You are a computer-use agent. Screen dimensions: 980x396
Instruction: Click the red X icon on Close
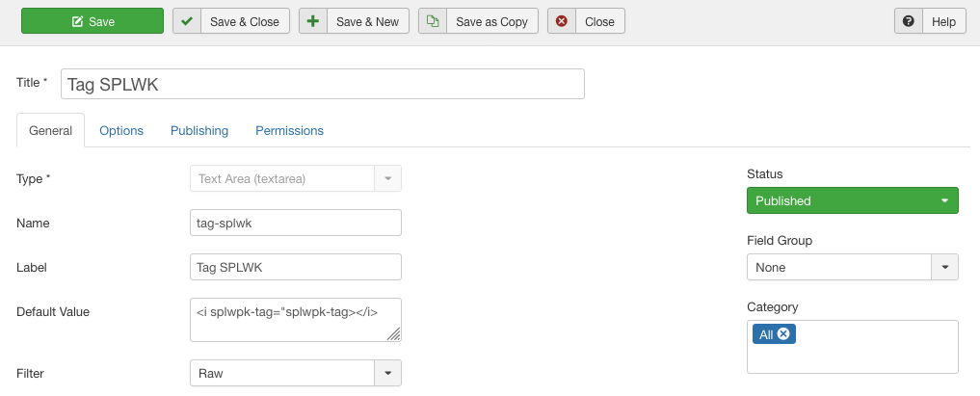(562, 21)
